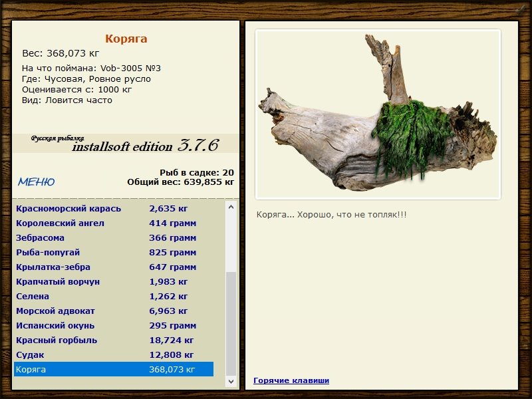Click the fish list scrollbar thumb
532x399 pixels.
tap(231, 323)
